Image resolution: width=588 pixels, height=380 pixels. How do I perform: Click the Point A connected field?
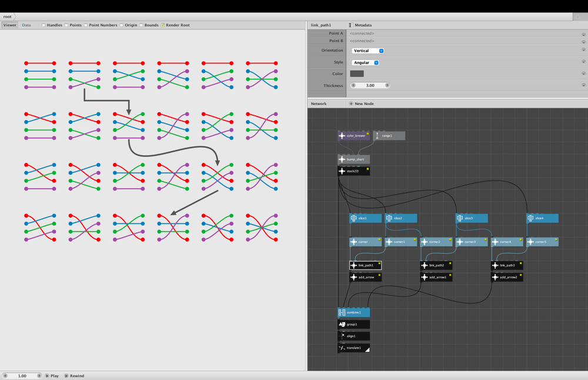pyautogui.click(x=362, y=34)
